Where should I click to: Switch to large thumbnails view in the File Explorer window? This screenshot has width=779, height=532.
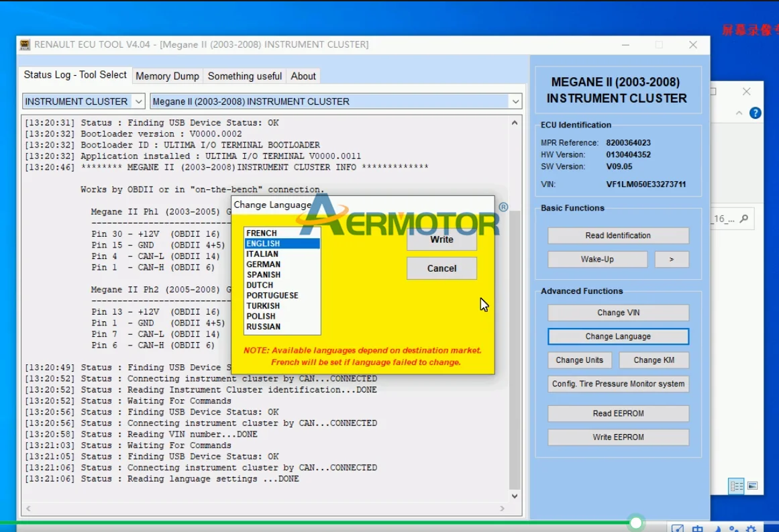click(x=752, y=486)
